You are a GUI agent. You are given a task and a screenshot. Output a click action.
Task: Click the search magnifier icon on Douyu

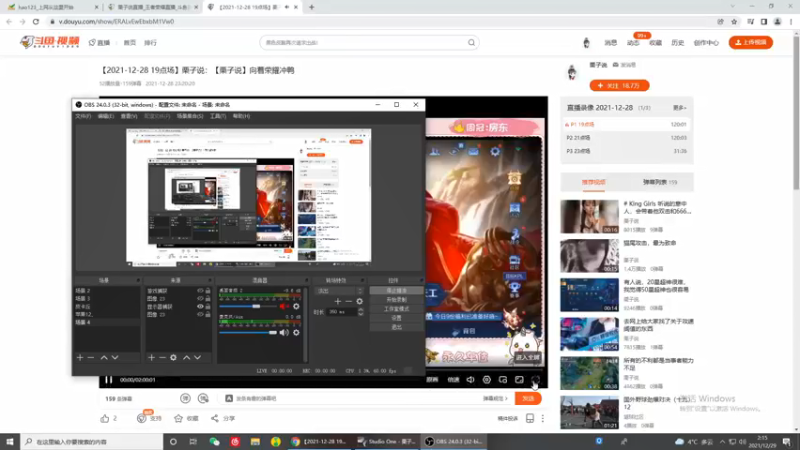click(x=471, y=43)
